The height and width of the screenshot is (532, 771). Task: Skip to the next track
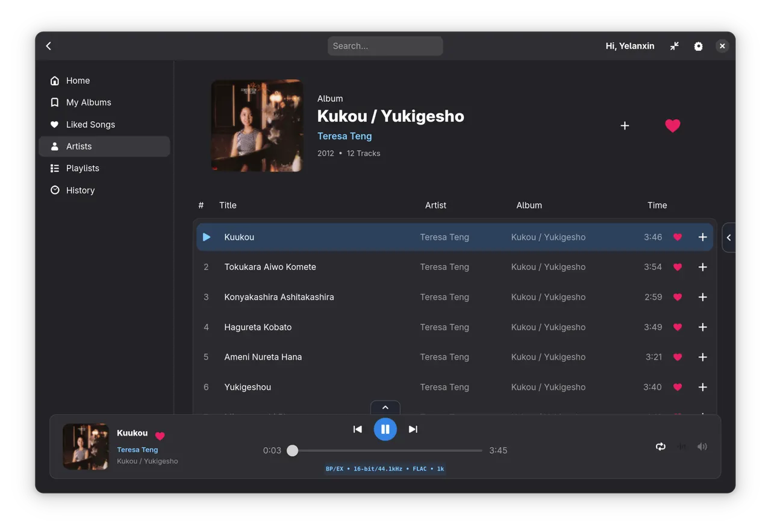(413, 429)
